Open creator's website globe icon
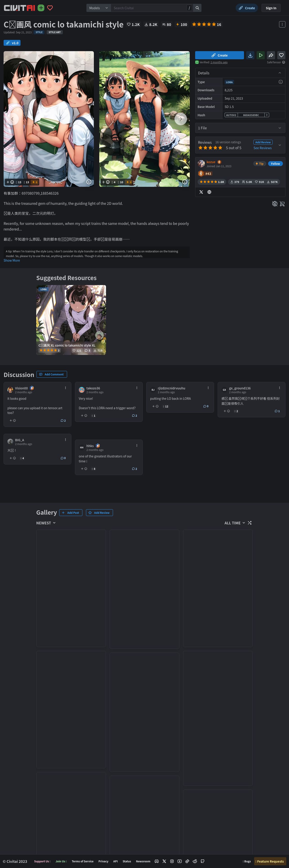The height and width of the screenshot is (868, 289). (209, 192)
